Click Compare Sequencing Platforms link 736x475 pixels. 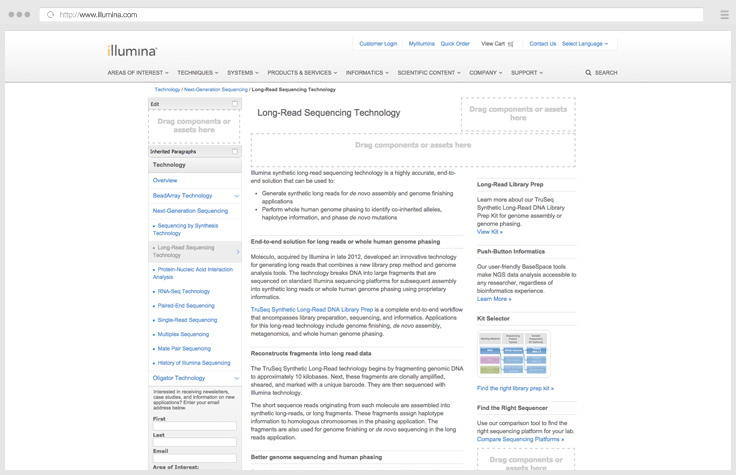[522, 440]
